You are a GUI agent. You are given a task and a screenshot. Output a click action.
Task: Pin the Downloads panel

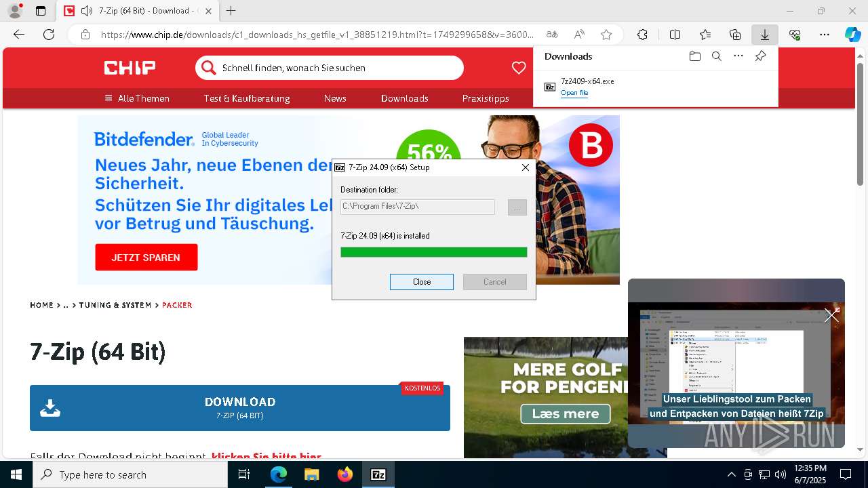coord(760,56)
